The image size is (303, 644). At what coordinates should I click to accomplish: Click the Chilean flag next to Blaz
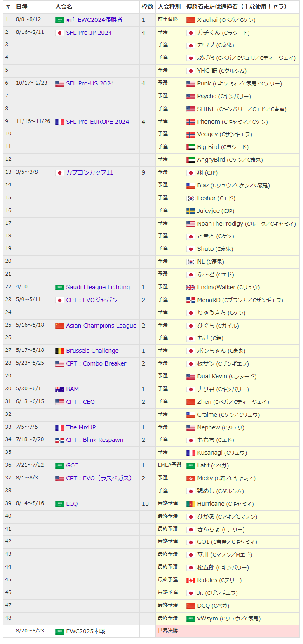pyautogui.click(x=191, y=186)
